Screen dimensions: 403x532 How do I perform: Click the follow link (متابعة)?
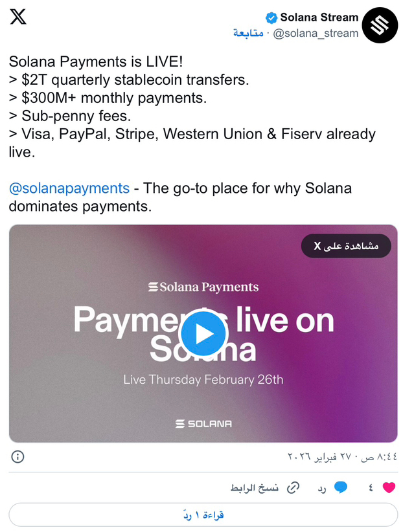[x=248, y=33]
